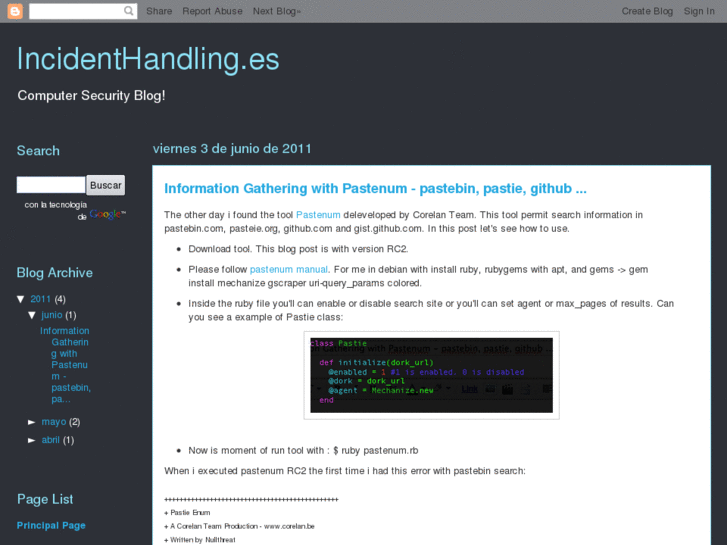727x545 pixels.
Task: Expand the mayo archive triangle
Action: click(x=32, y=422)
